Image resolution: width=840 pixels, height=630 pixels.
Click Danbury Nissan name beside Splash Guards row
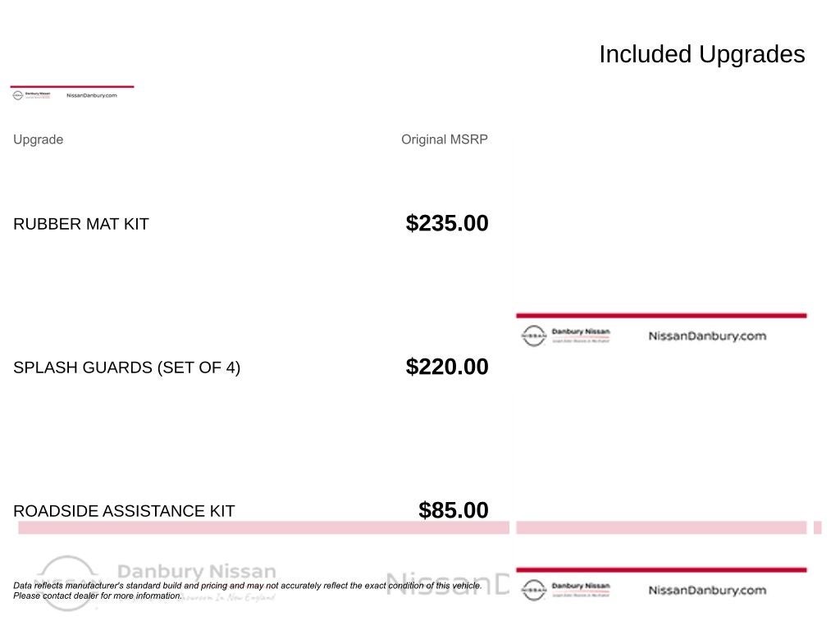tap(581, 331)
